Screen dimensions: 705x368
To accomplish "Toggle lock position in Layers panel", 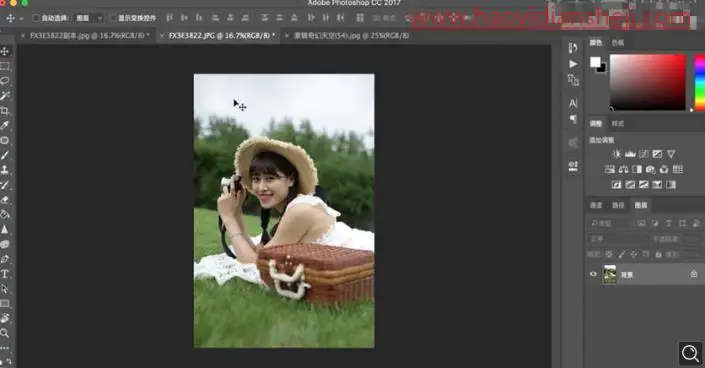I will click(634, 255).
